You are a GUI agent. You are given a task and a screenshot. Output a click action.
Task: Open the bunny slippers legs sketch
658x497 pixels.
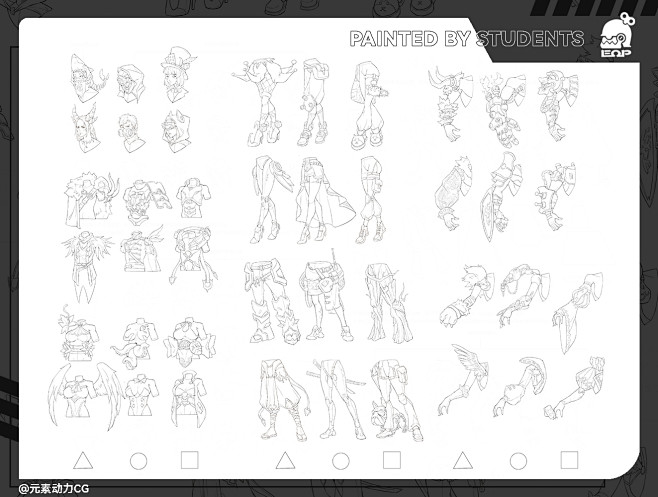[369, 105]
